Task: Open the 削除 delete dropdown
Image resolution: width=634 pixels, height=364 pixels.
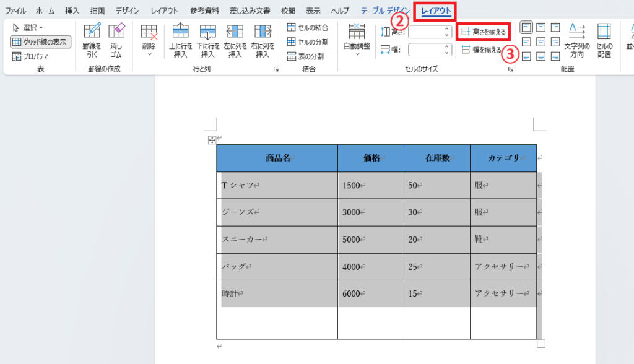Action: (x=149, y=40)
